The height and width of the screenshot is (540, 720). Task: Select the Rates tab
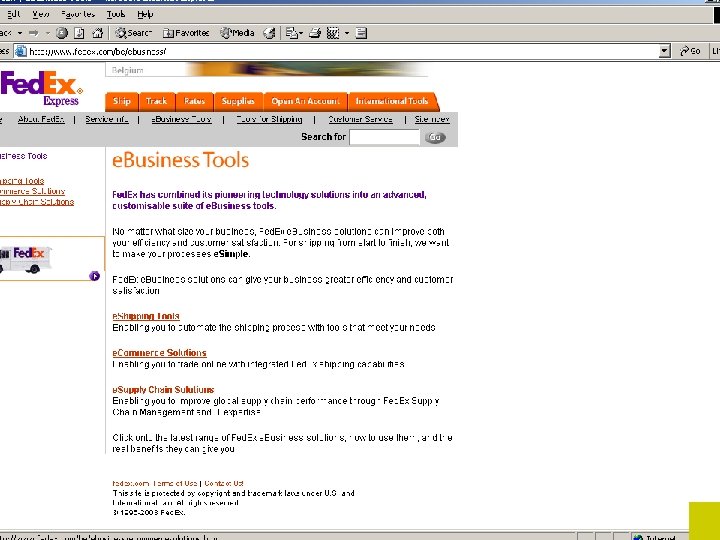pyautogui.click(x=194, y=101)
